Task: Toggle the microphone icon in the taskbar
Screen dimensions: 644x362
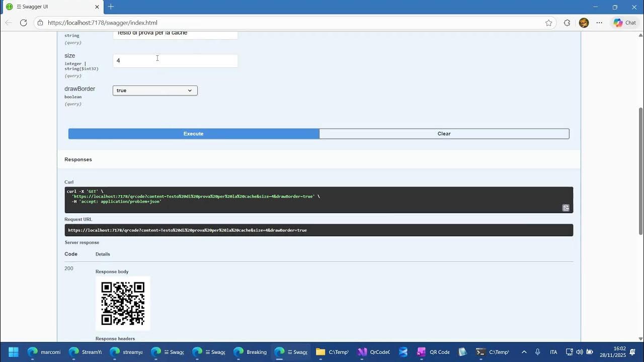Action: pyautogui.click(x=538, y=352)
